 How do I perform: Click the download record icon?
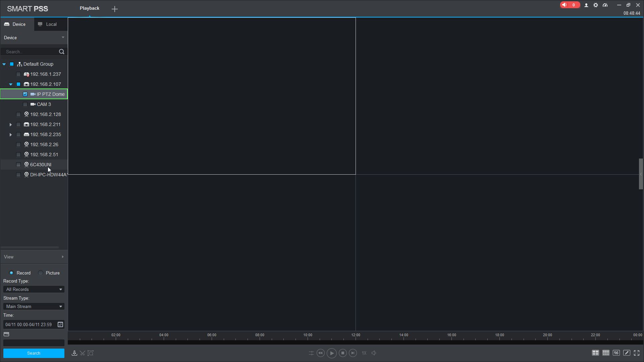(74, 353)
